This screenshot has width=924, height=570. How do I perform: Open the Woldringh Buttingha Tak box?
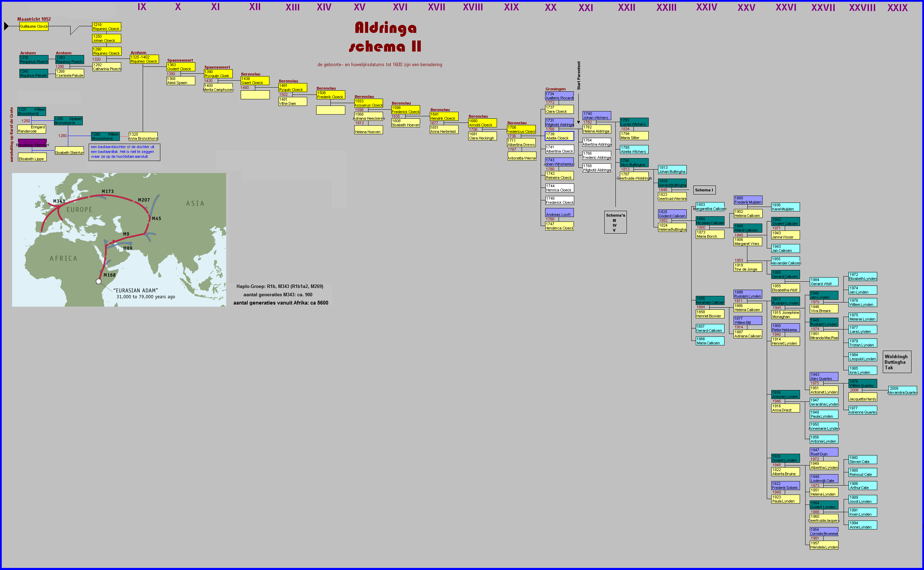[897, 362]
